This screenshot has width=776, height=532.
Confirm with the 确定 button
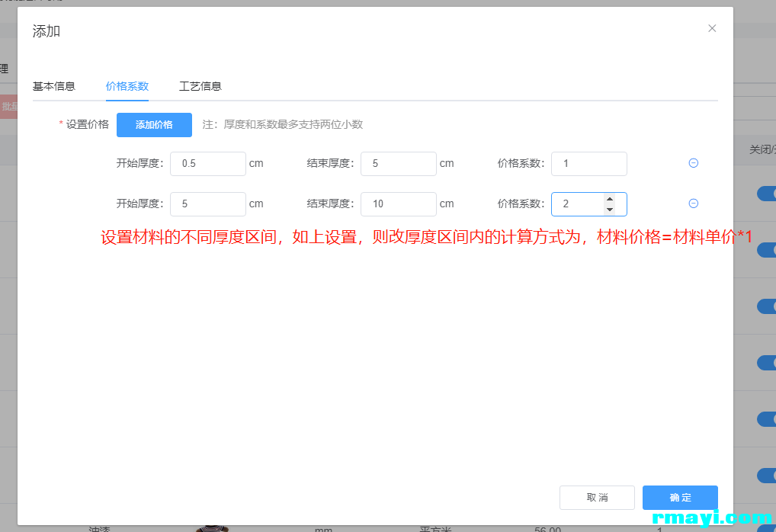[680, 498]
